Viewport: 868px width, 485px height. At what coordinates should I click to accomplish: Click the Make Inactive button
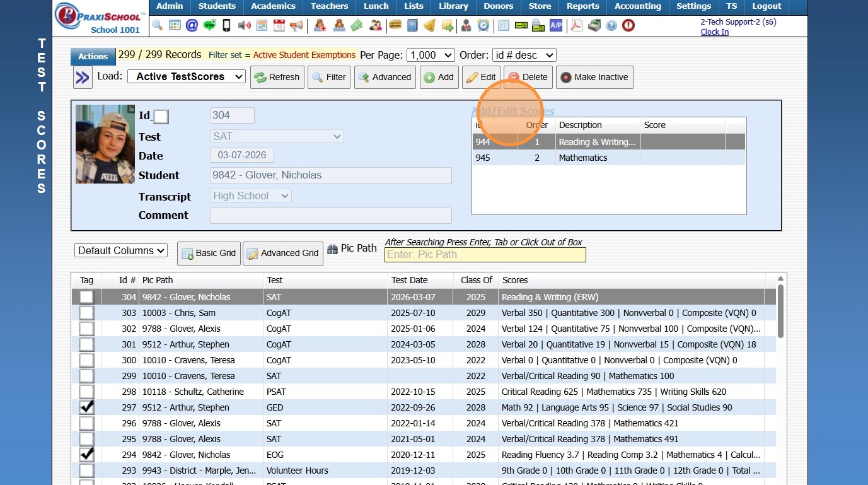tap(594, 77)
